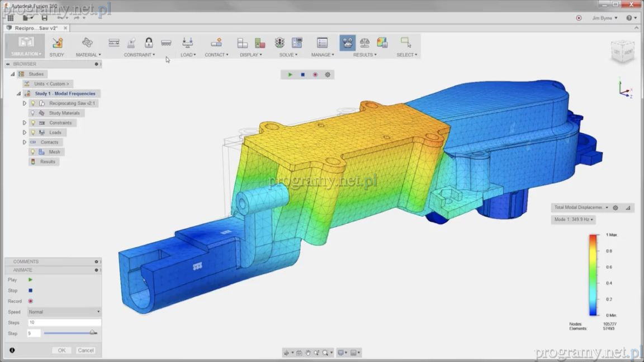Open legend settings gear next to displacement
This screenshot has width=644, height=362.
615,208
